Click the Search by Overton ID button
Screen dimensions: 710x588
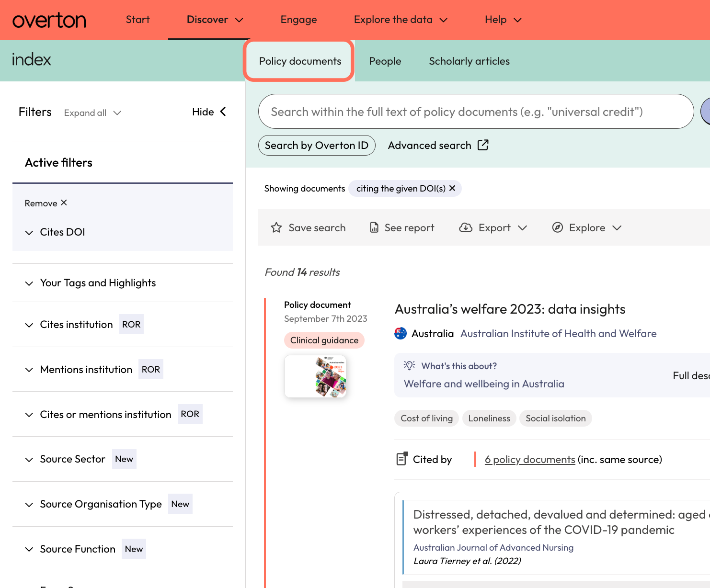(x=317, y=145)
